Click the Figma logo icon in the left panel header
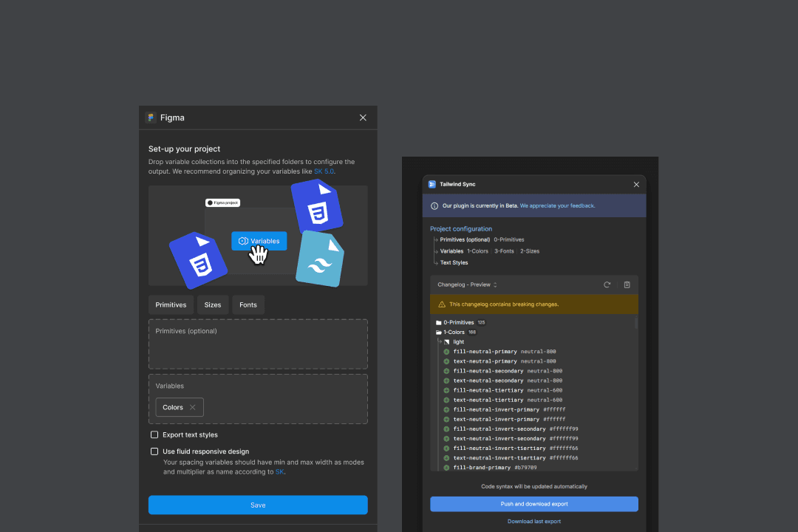Viewport: 798px width, 532px height. (151, 117)
